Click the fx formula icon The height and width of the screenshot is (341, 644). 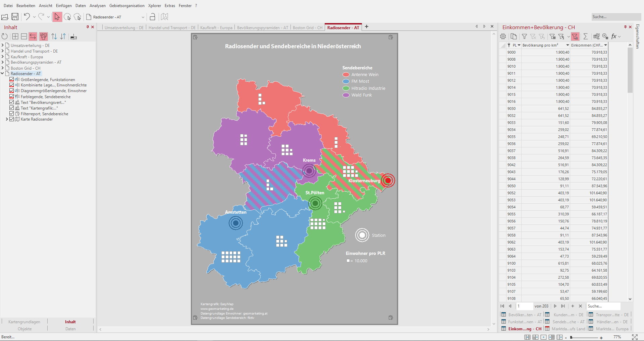614,37
